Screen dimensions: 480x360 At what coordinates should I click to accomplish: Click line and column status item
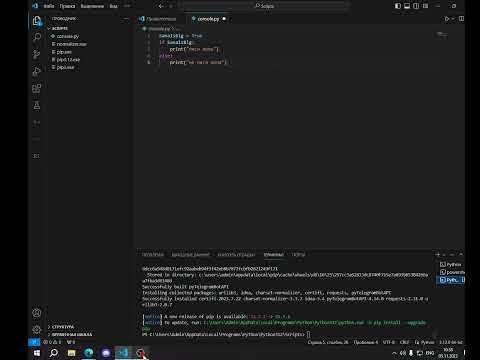point(328,342)
